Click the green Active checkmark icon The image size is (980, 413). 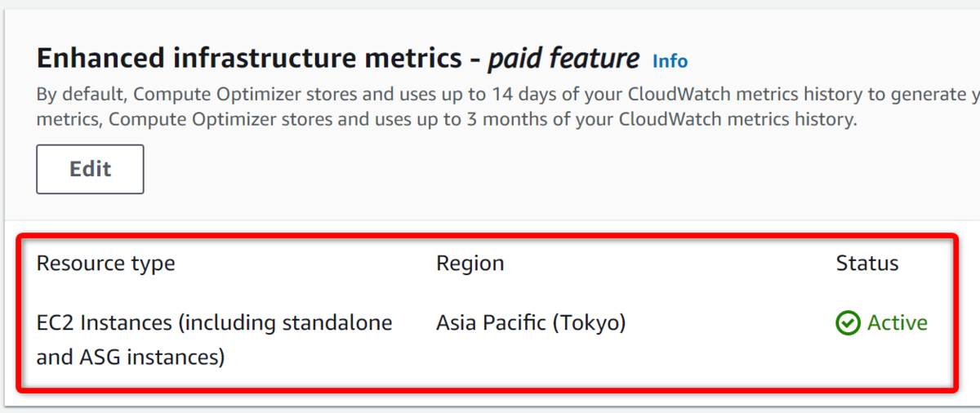tap(848, 323)
